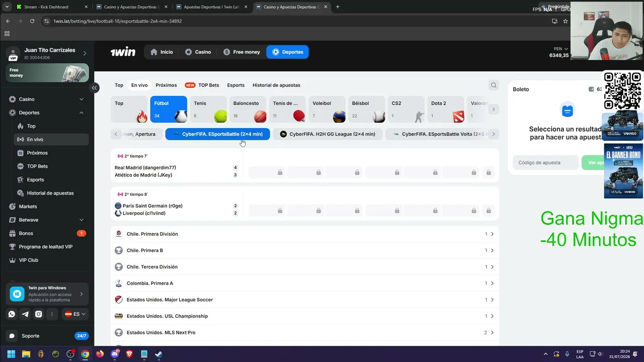This screenshot has width=644, height=362.
Task: Open Brave browser from the taskbar
Action: pos(129,354)
